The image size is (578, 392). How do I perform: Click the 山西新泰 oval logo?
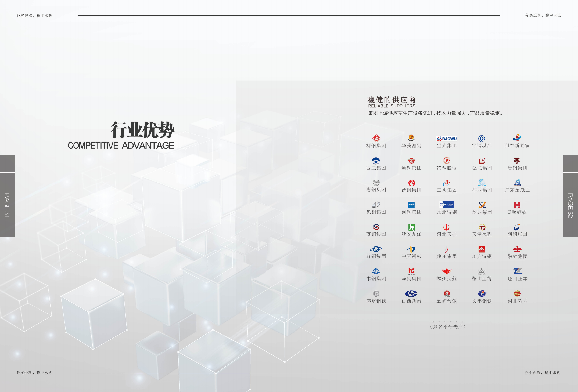[411, 294]
